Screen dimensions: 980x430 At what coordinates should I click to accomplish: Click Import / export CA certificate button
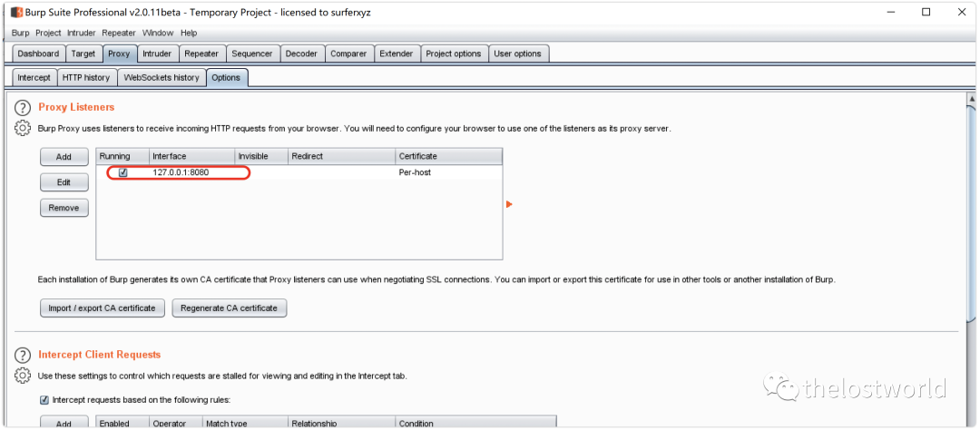tap(102, 308)
